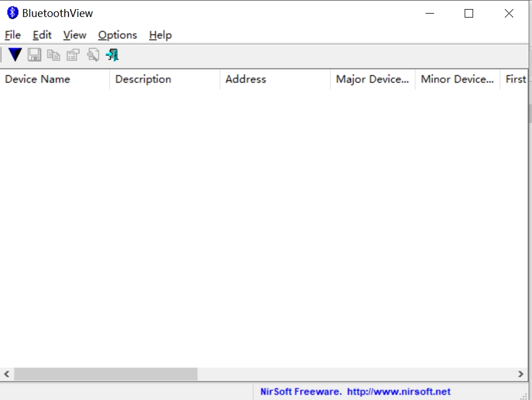Image resolution: width=532 pixels, height=400 pixels.
Task: Click the Exit door toolbar icon
Action: pyautogui.click(x=112, y=54)
